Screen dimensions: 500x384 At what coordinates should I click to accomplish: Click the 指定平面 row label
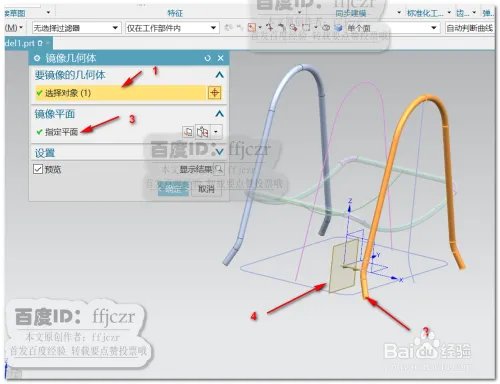click(x=61, y=132)
